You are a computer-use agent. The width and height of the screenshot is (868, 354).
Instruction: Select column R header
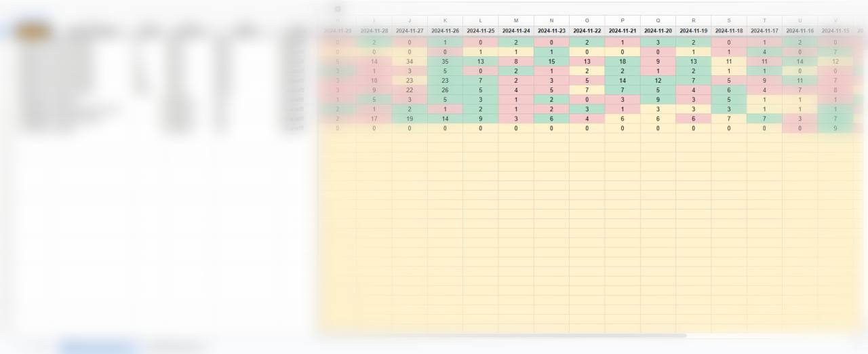693,20
